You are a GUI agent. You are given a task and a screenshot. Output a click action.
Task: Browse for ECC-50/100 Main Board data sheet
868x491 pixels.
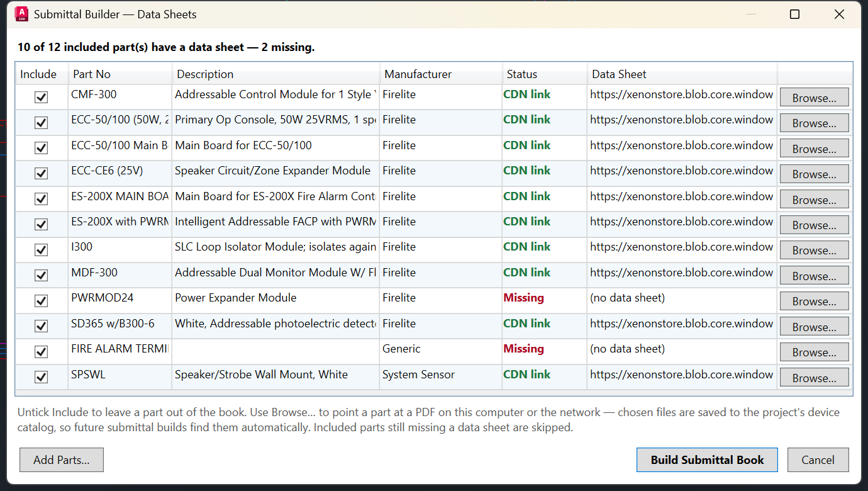coord(814,149)
